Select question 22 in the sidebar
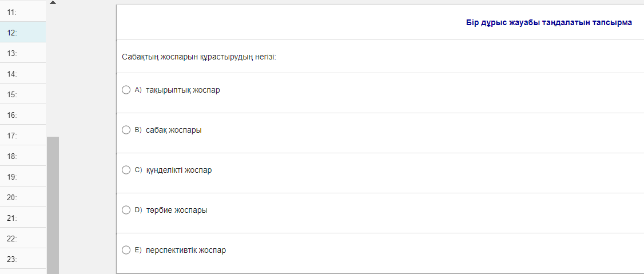The height and width of the screenshot is (274, 644). pyautogui.click(x=23, y=238)
